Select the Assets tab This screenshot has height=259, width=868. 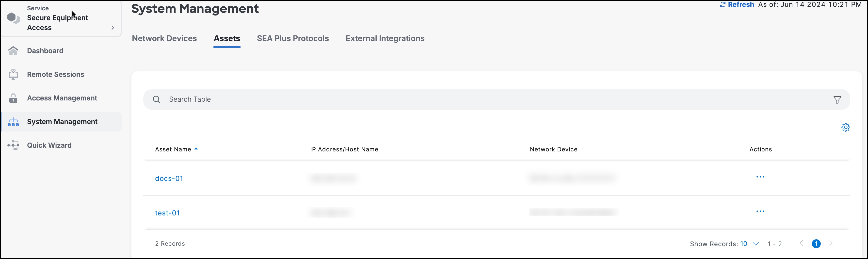pyautogui.click(x=227, y=38)
